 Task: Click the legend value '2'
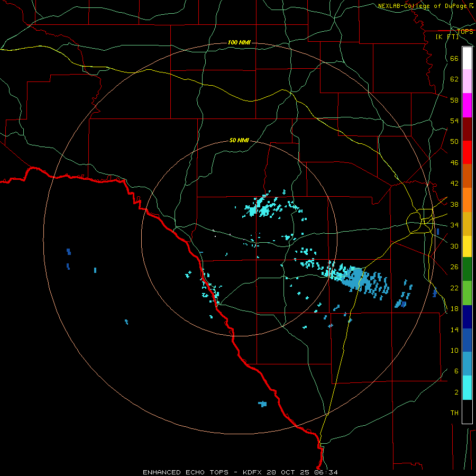[456, 392]
